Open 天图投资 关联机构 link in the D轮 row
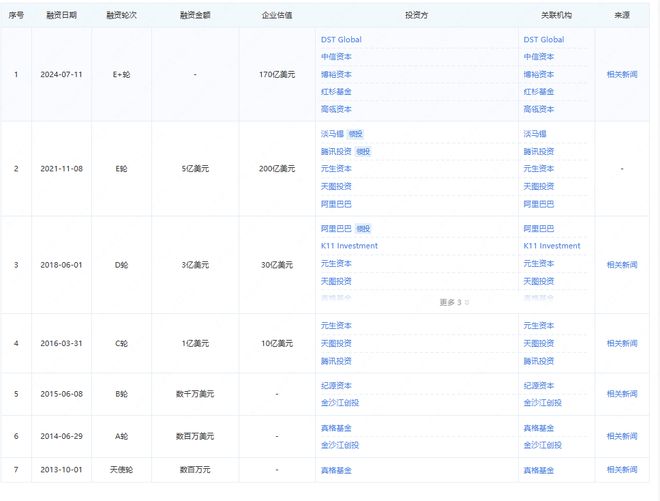This screenshot has height=501, width=660. 538,281
